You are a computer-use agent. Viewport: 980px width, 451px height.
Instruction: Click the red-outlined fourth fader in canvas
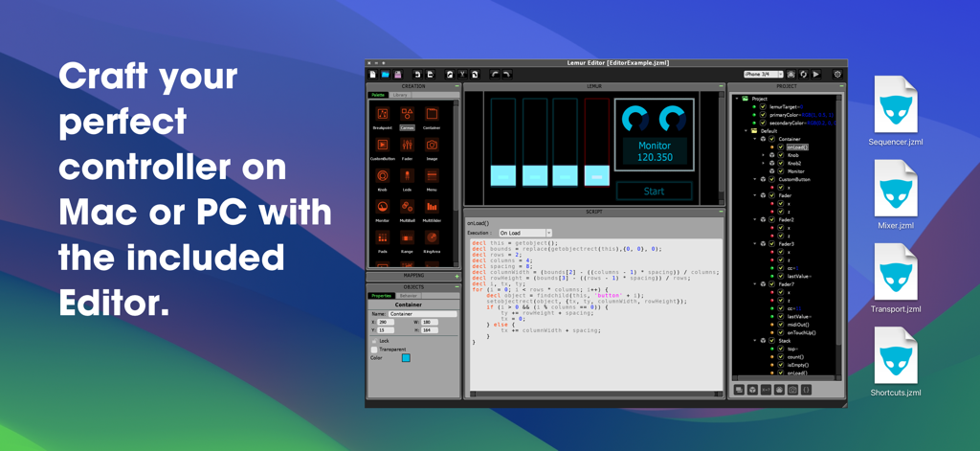click(596, 142)
